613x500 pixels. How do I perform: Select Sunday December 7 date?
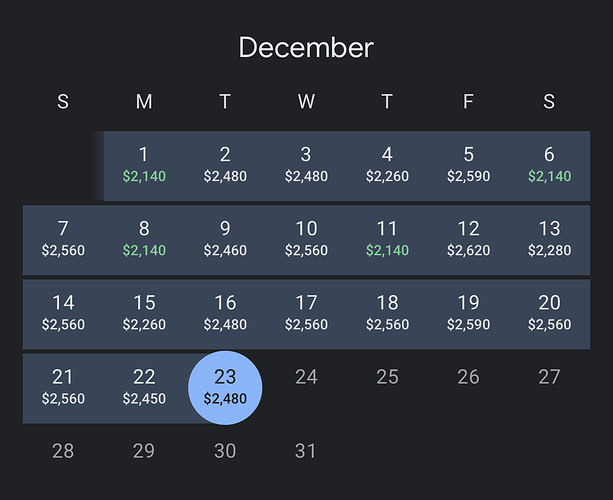pyautogui.click(x=63, y=239)
